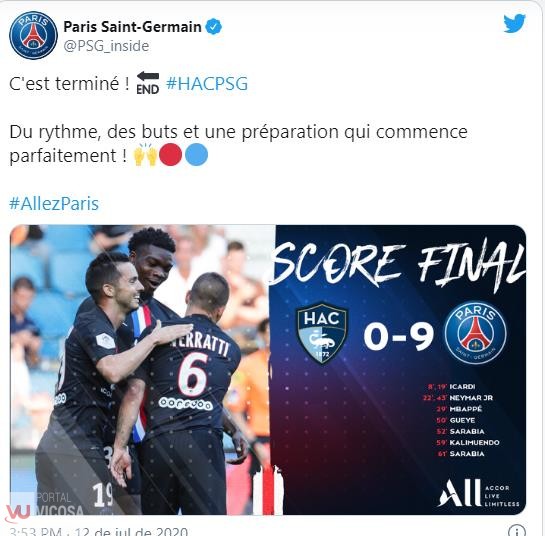Click the blue verified badge
Image resolution: width=545 pixels, height=536 pixels.
click(x=214, y=27)
